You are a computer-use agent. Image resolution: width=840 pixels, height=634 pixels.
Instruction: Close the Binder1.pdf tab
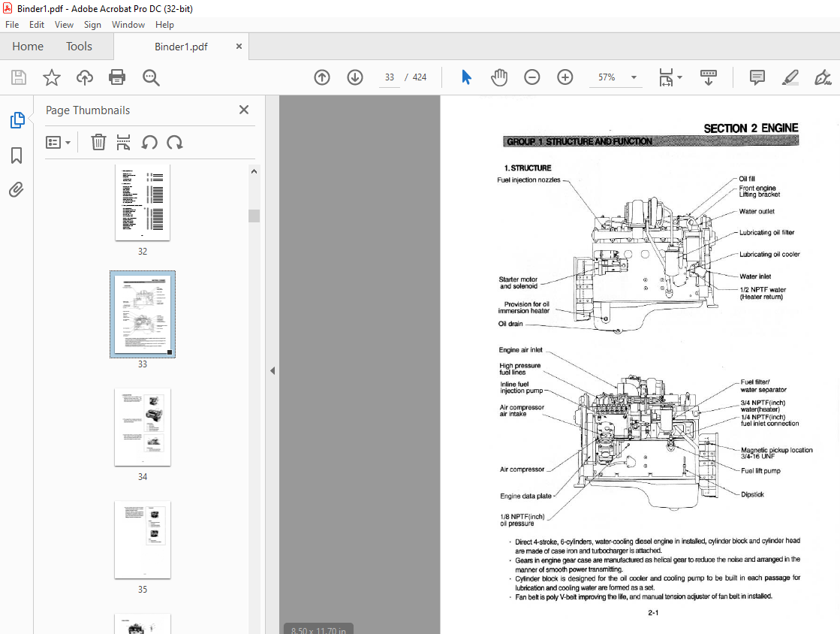tap(239, 47)
